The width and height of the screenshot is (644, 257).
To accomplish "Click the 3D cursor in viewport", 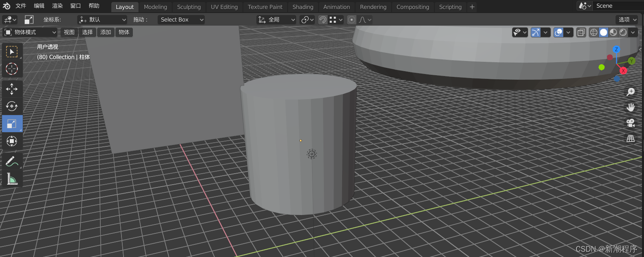I will 312,154.
